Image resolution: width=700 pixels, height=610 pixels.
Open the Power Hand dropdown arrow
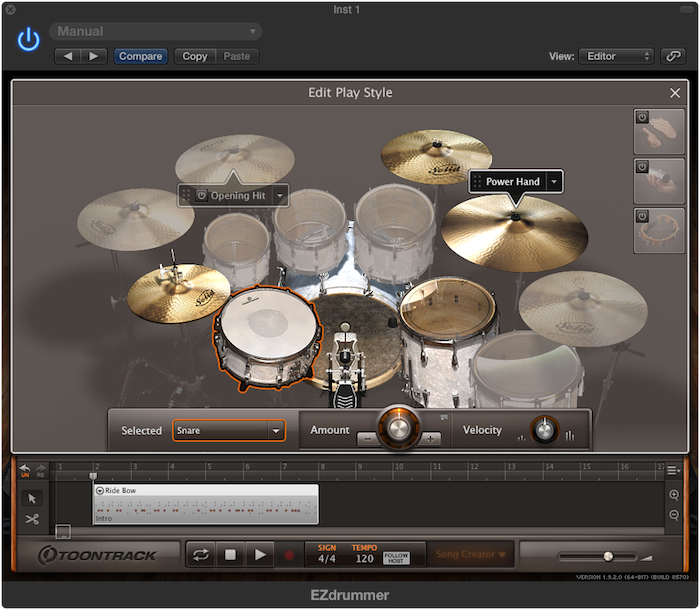(554, 182)
